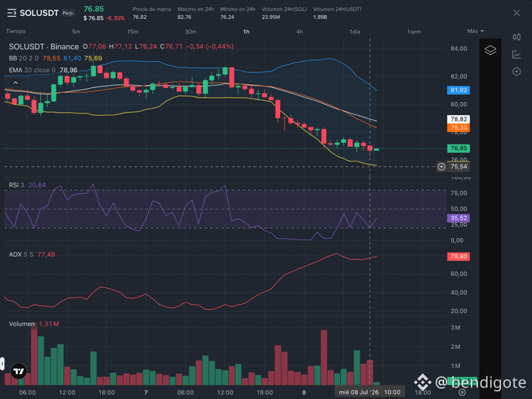Select the 1día timeframe
This screenshot has width=532, height=399.
(x=355, y=31)
